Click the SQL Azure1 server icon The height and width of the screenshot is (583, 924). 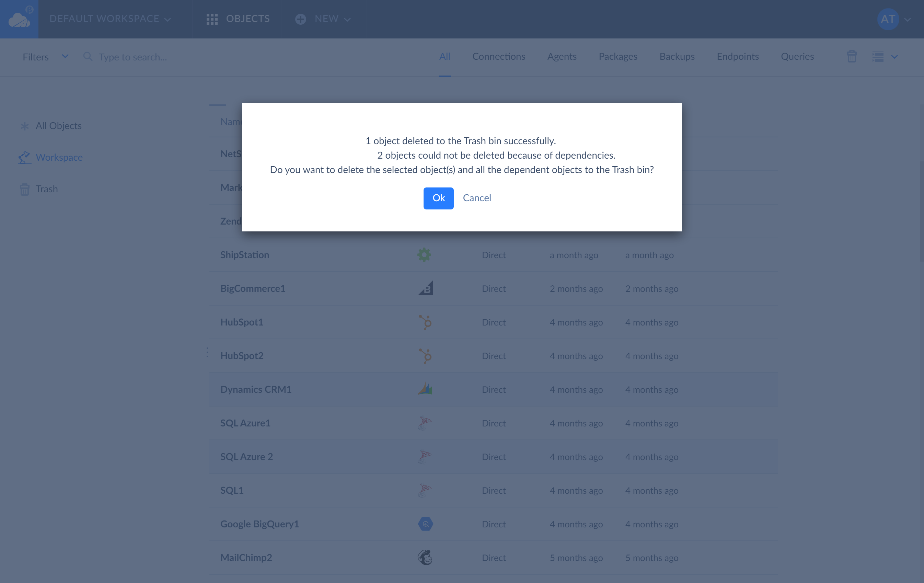(425, 423)
